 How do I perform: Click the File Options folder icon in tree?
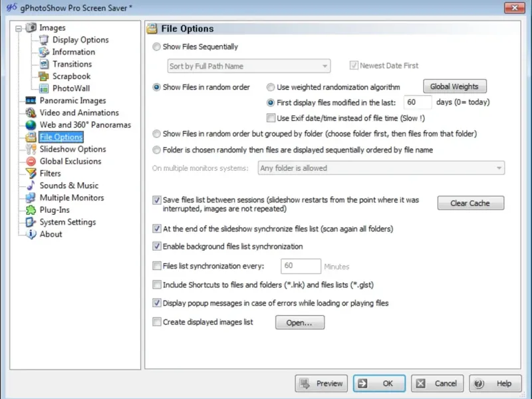click(31, 137)
